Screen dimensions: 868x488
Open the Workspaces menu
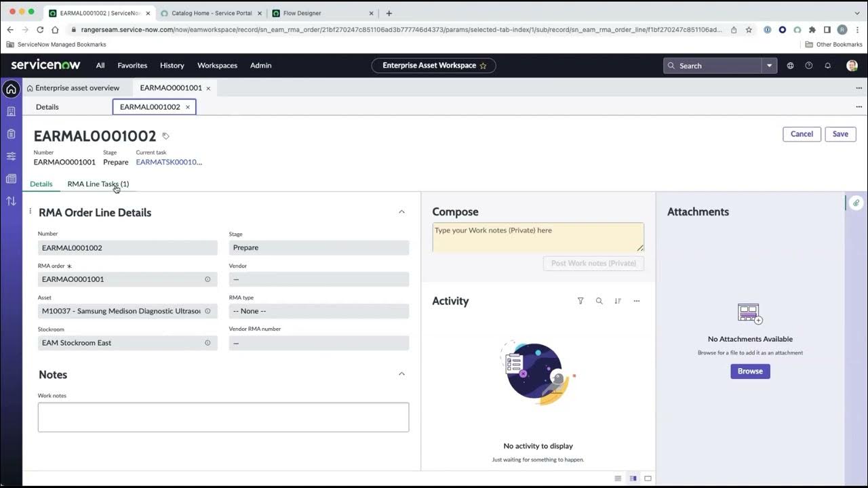click(217, 66)
